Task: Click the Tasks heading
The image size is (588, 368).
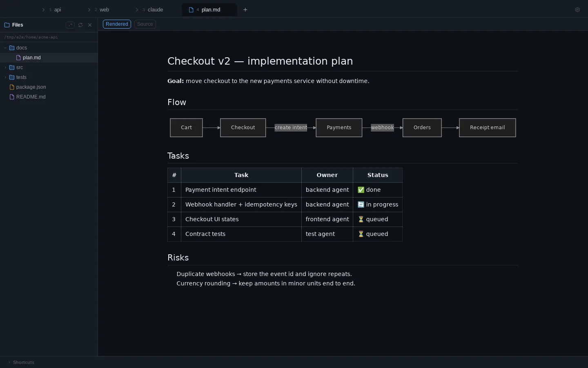Action: [178, 156]
